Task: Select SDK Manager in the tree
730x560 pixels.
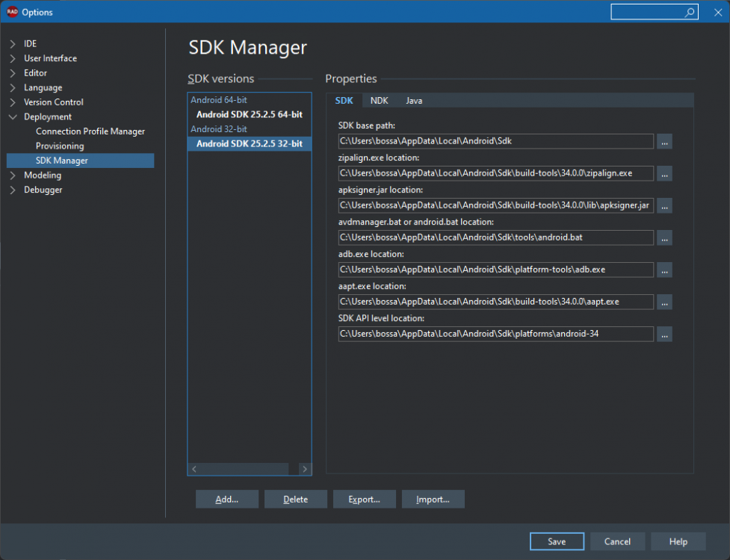Action: click(x=81, y=161)
